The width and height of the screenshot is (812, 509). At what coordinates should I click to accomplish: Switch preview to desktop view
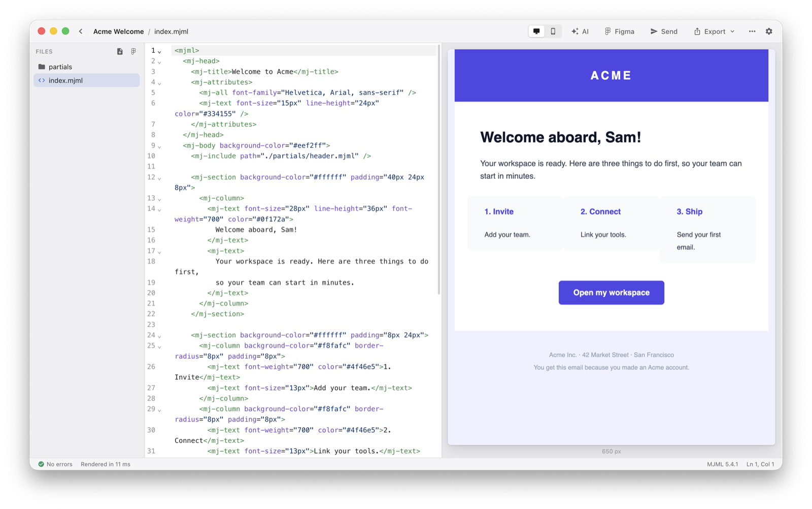[x=536, y=31]
